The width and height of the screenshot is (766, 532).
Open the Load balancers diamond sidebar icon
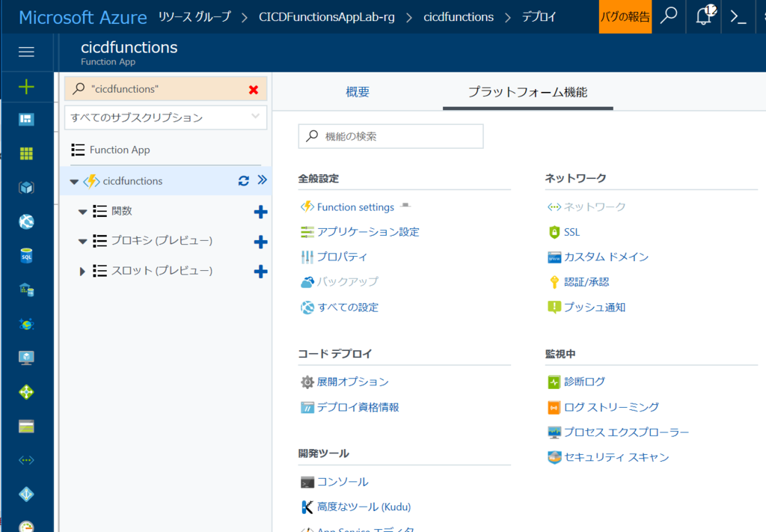coord(26,392)
